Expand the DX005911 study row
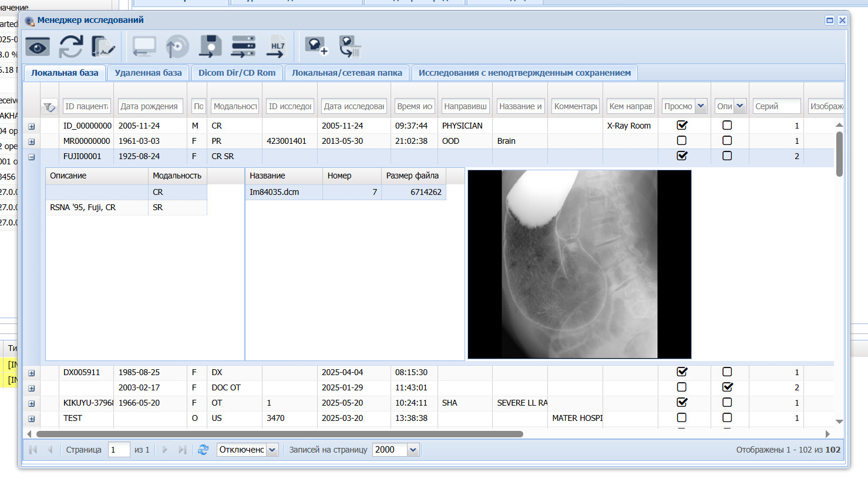This screenshot has height=489, width=868. click(x=32, y=373)
